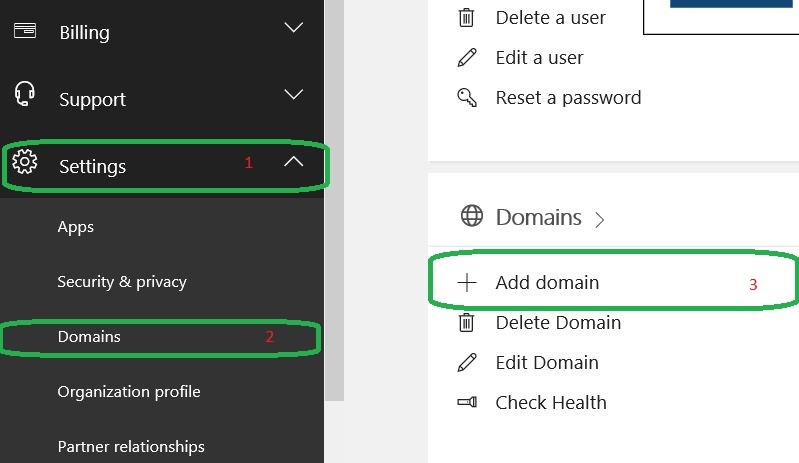799x463 pixels.
Task: Click the key icon beside Reset a password
Action: (x=467, y=97)
